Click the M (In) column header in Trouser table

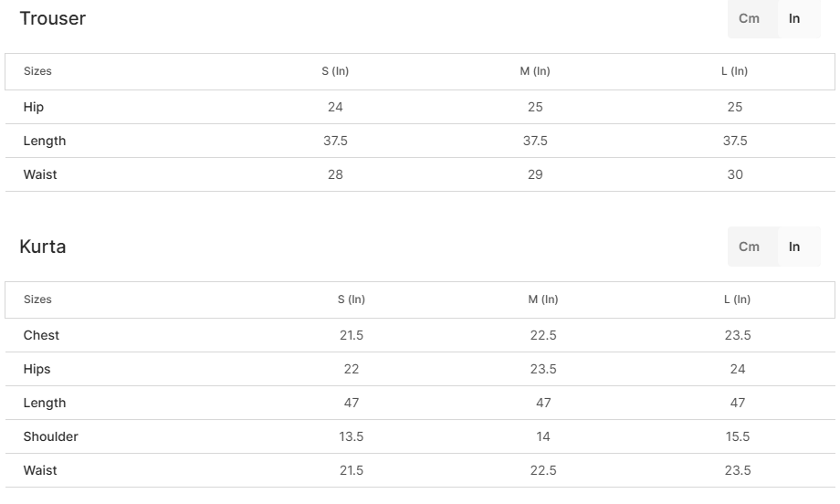535,71
